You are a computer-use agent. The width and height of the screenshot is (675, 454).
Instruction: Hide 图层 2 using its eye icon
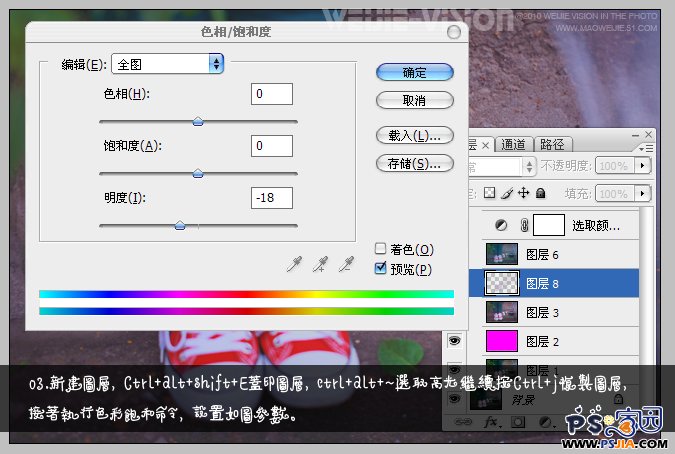coord(455,341)
